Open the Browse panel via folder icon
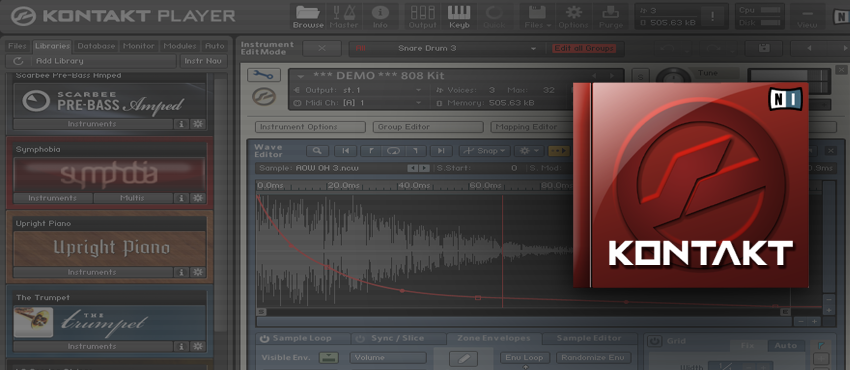Image resolution: width=850 pixels, height=370 pixels. (307, 17)
